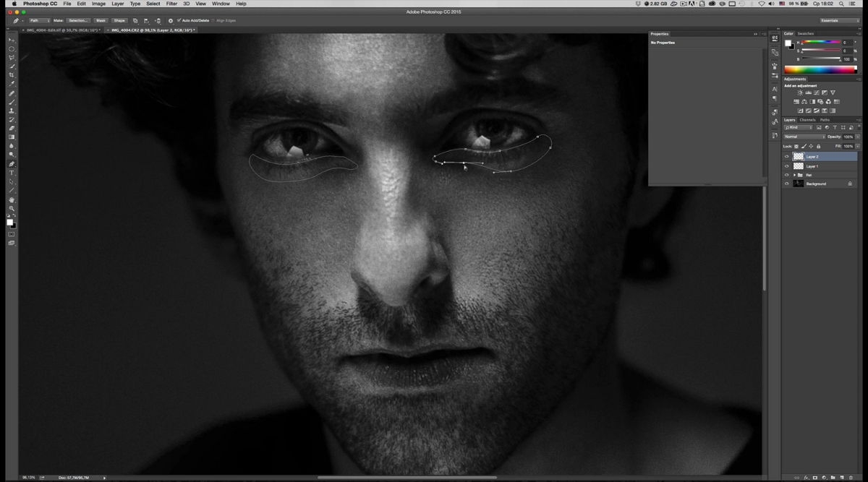
Task: Select the Quick Selection tool
Action: point(12,66)
